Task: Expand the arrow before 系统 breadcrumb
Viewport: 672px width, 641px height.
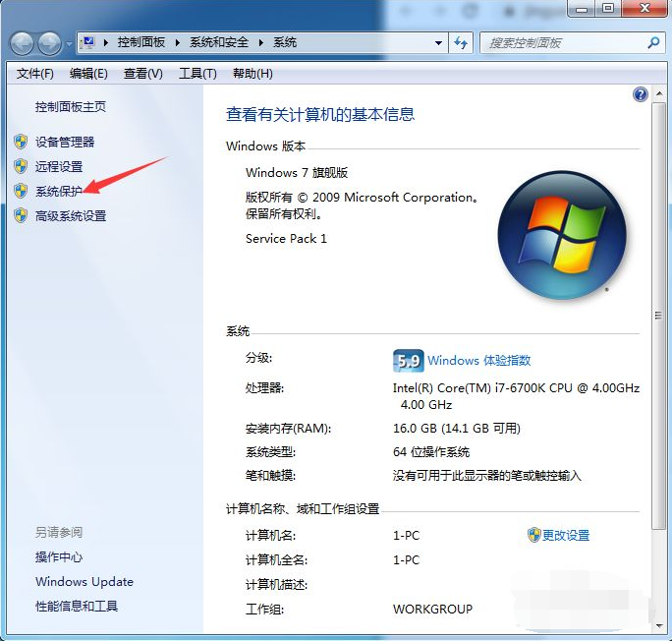Action: pos(261,42)
